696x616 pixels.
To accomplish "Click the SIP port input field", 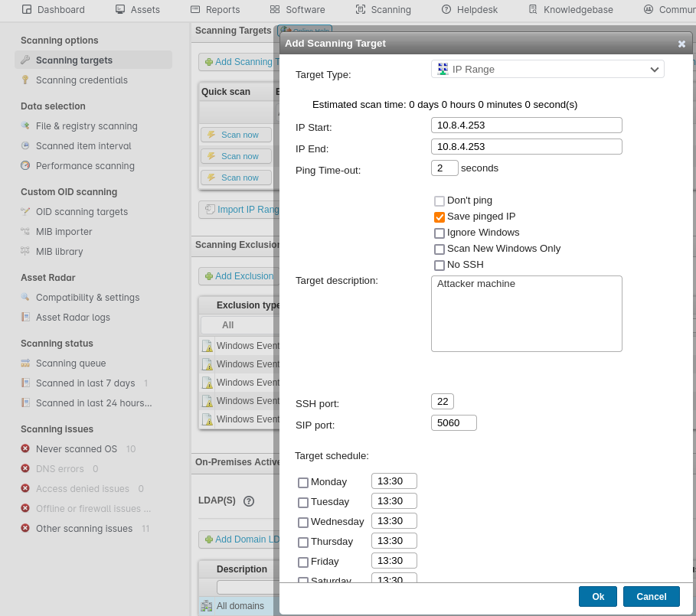I will point(453,422).
